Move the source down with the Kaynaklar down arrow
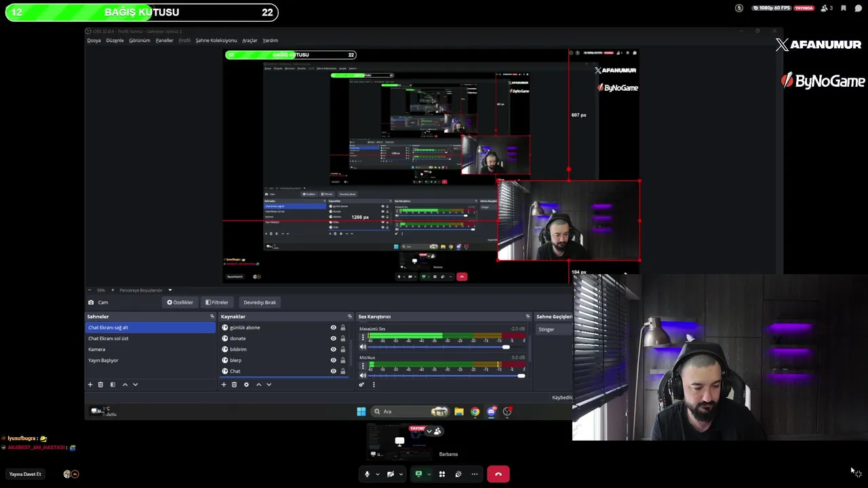 [269, 384]
